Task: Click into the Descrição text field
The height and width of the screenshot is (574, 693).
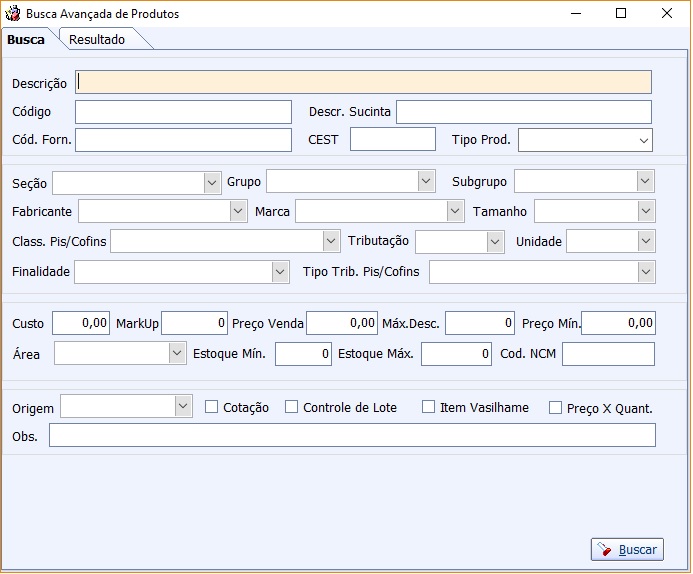Action: point(363,82)
